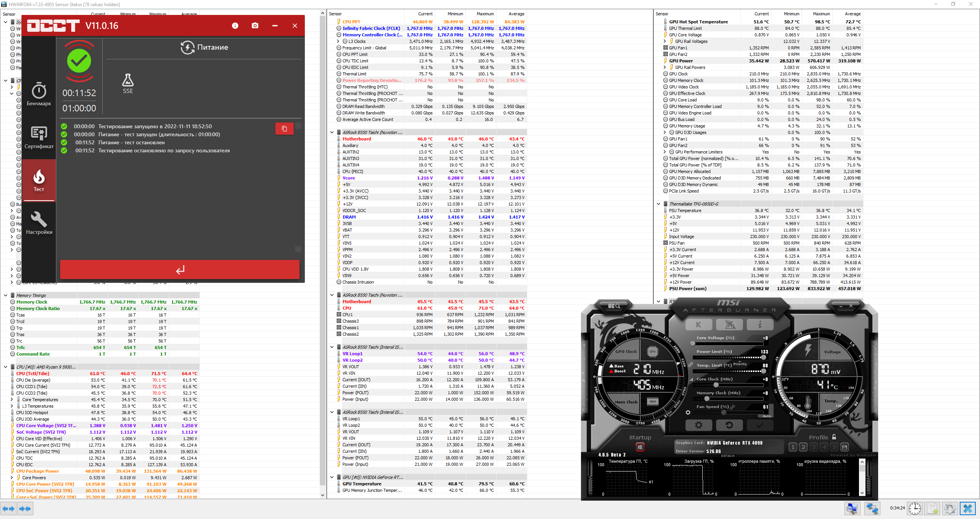Collapse the Thermaltake TPG-0850D-G group

658,204
